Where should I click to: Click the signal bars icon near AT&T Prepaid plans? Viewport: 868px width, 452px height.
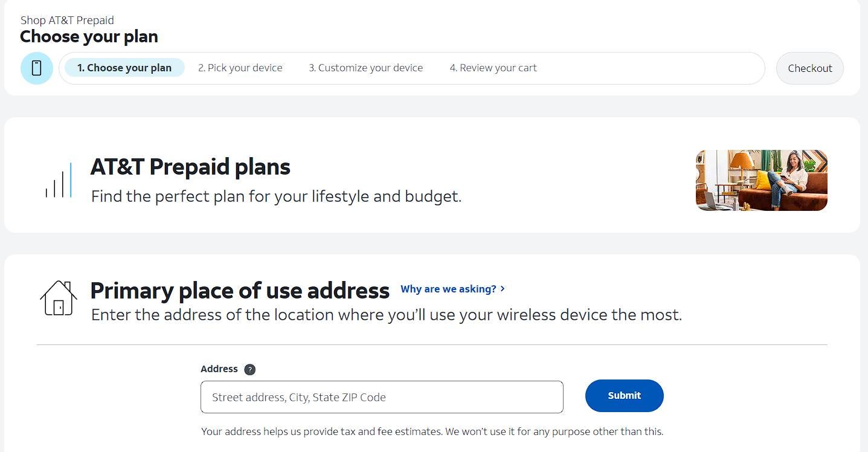[59, 180]
